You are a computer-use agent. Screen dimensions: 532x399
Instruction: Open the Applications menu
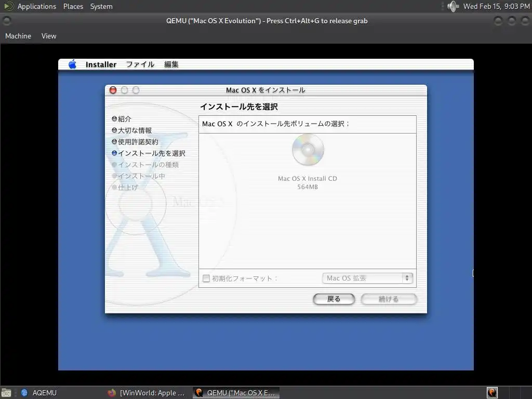point(37,6)
